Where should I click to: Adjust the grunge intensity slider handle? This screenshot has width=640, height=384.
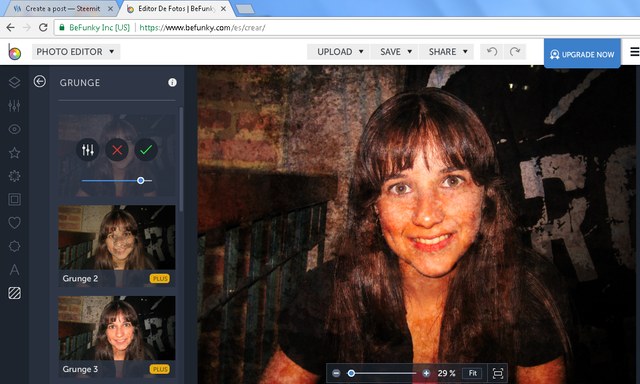(140, 180)
